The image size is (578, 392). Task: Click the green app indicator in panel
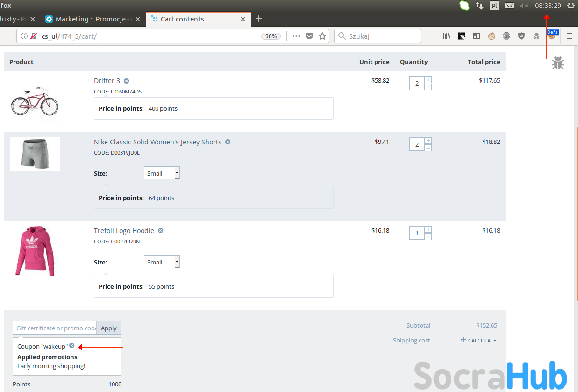click(464, 6)
